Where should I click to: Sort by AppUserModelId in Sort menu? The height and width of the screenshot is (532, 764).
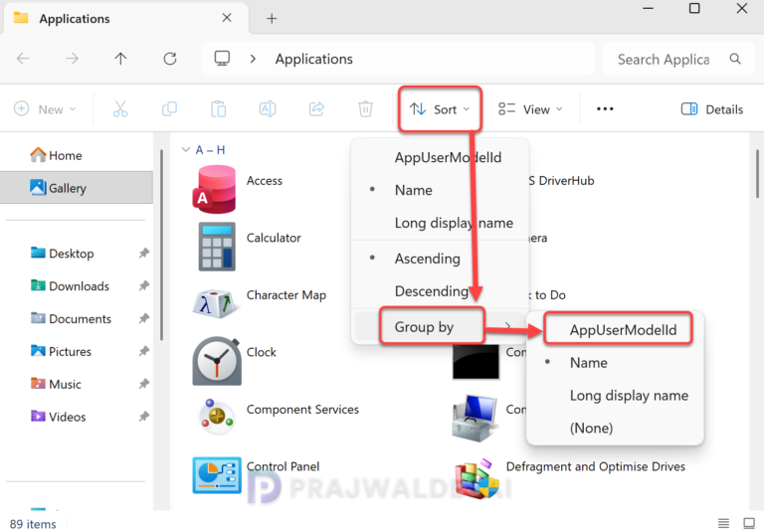click(448, 157)
